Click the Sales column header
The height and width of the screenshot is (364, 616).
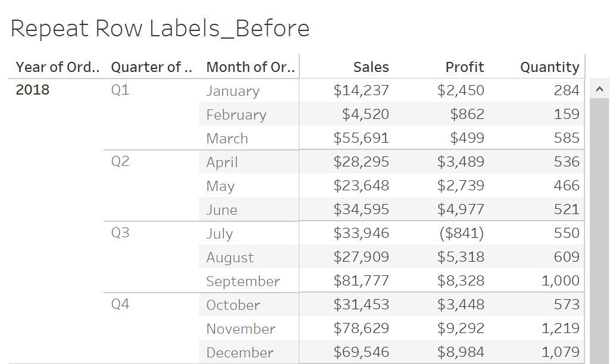[371, 67]
